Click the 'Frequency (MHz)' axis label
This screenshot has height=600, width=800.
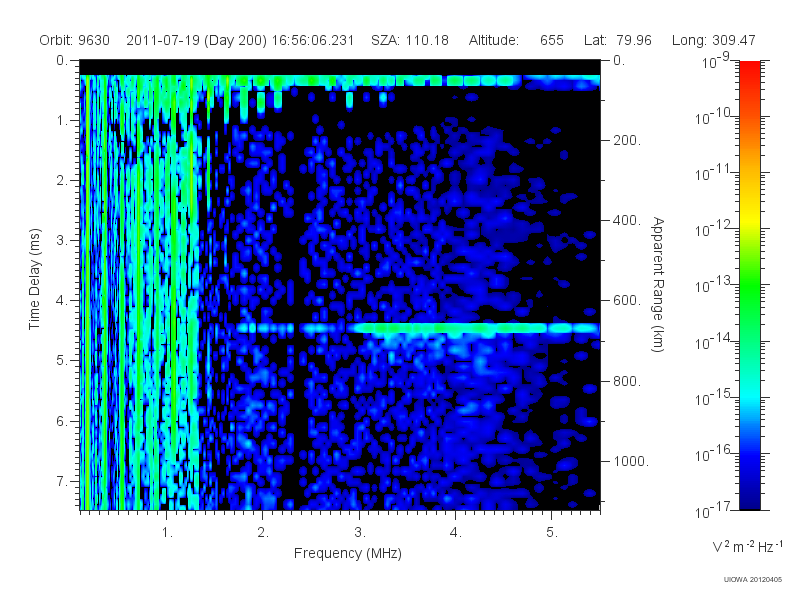pyautogui.click(x=347, y=554)
